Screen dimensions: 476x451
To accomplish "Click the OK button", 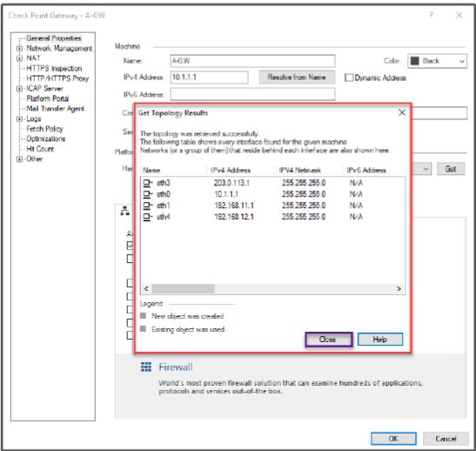I will (x=393, y=439).
